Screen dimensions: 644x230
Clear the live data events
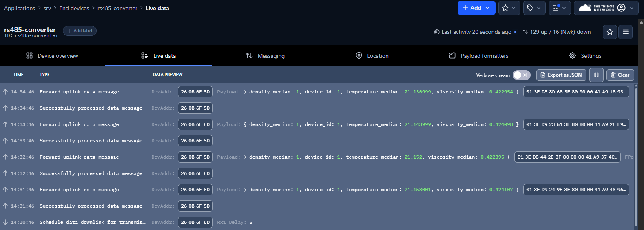click(620, 75)
